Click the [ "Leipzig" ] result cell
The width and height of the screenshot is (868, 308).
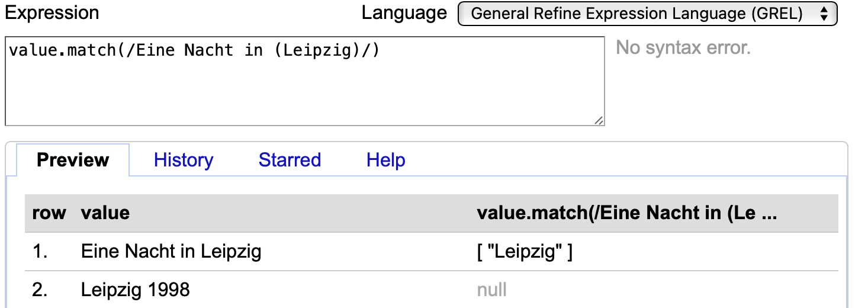525,252
